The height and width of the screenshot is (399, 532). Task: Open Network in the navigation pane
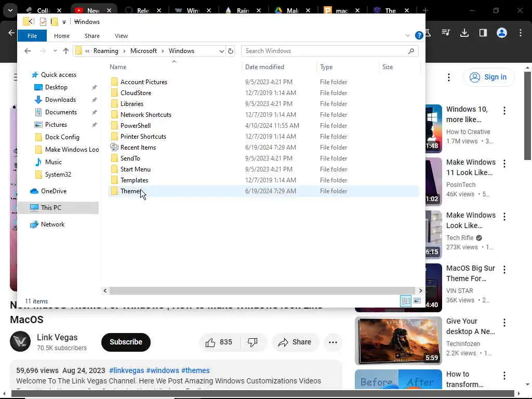point(52,224)
